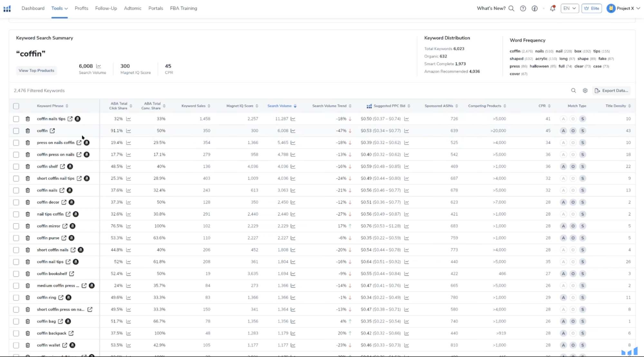Delete the 'coffin purse' row
The height and width of the screenshot is (357, 644).
click(x=28, y=238)
